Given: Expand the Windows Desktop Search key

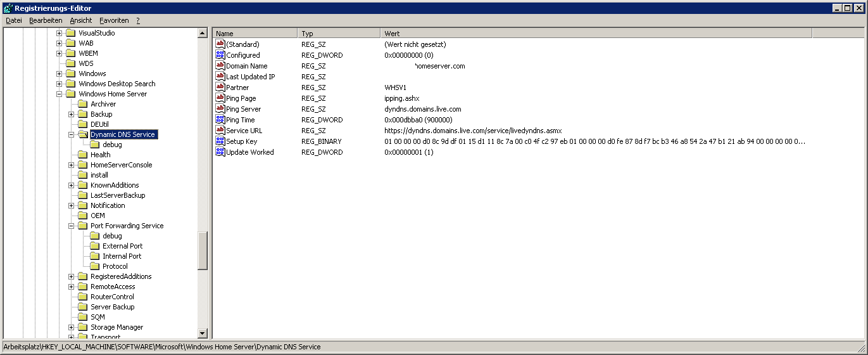Looking at the screenshot, I should (60, 84).
